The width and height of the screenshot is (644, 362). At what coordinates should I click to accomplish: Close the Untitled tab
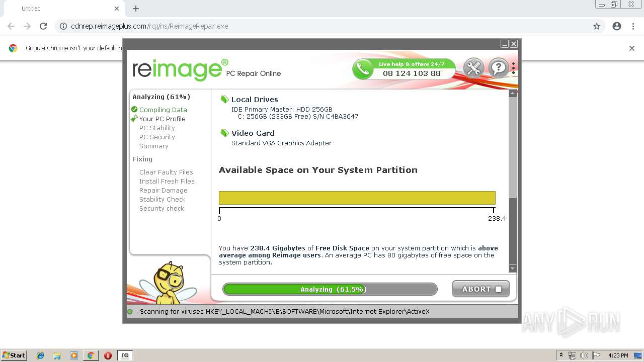[117, 9]
